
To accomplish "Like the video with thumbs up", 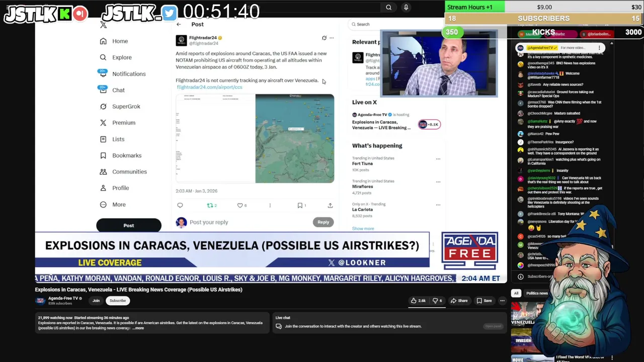I will (x=418, y=301).
